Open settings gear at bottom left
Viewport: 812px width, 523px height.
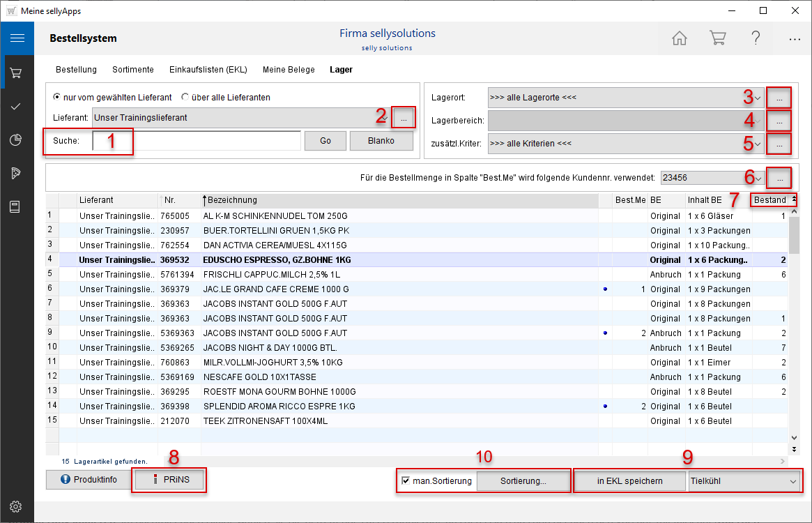click(x=17, y=506)
